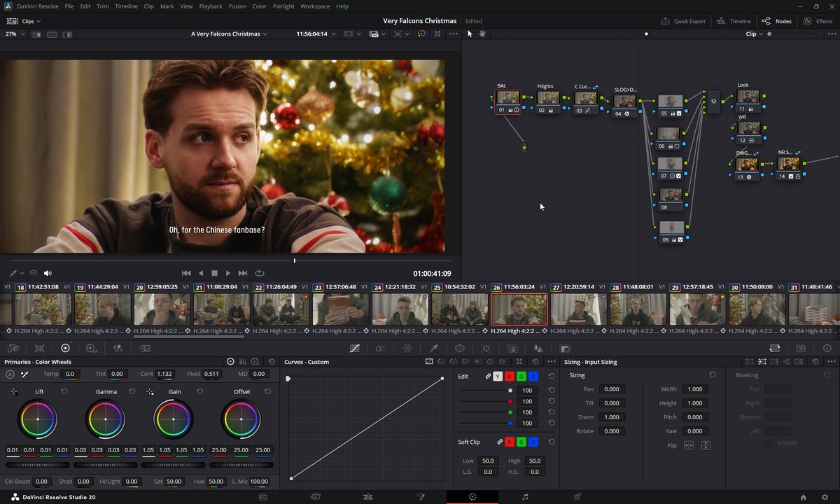
Task: Open the Effects panel button
Action: point(818,21)
